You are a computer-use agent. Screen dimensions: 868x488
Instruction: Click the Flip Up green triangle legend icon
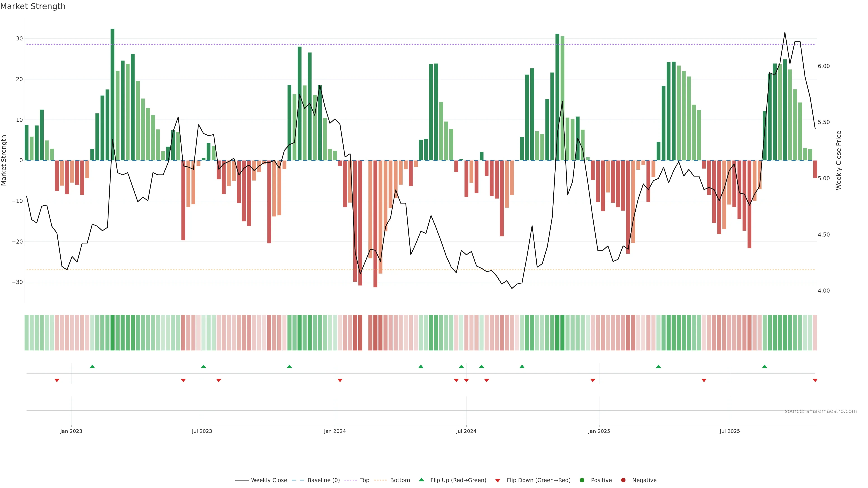(x=421, y=480)
